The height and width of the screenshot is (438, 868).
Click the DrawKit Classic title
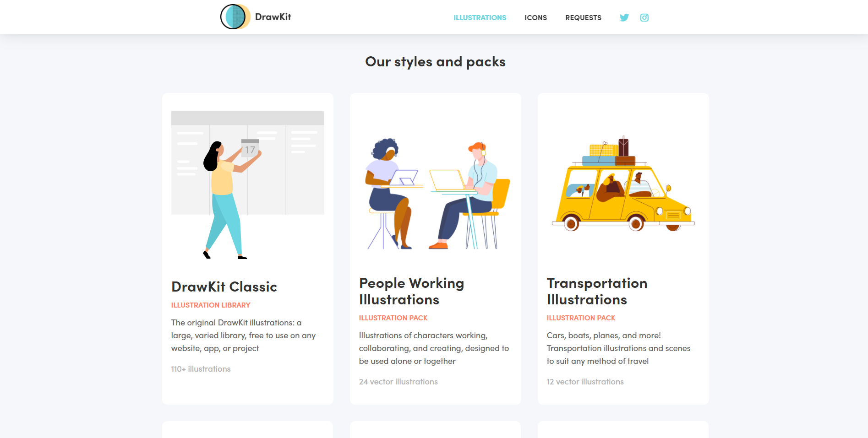(x=224, y=287)
